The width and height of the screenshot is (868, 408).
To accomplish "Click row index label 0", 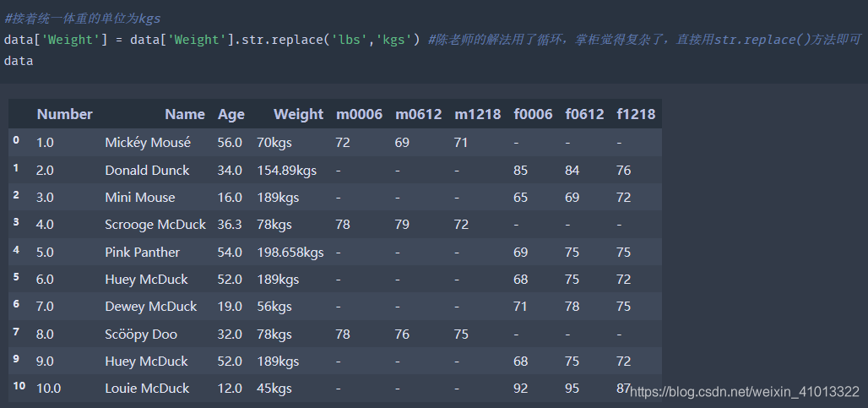I will (16, 140).
